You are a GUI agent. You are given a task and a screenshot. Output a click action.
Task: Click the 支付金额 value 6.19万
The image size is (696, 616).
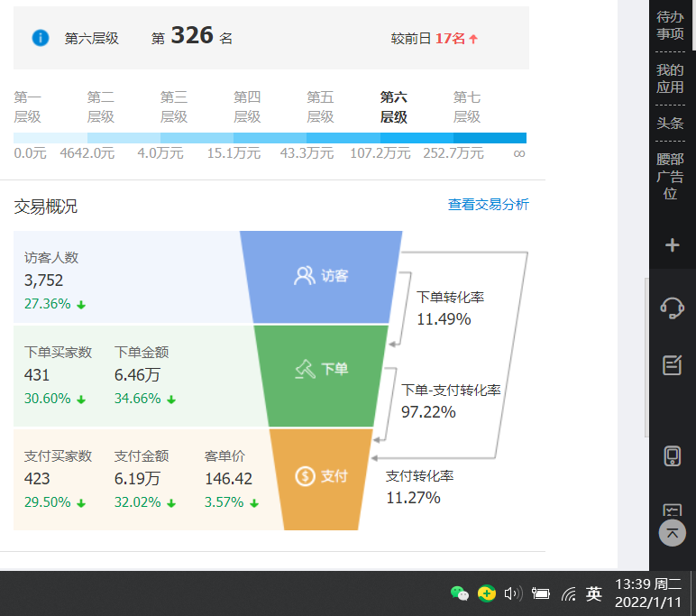(137, 479)
